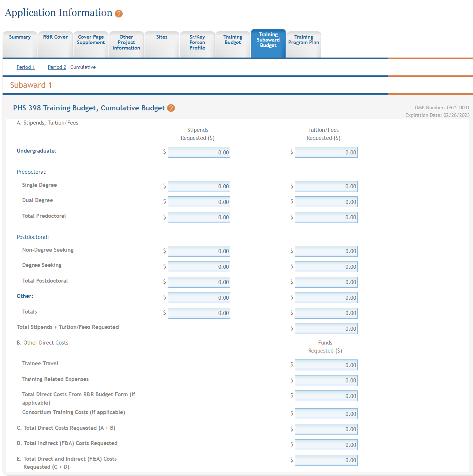The height and width of the screenshot is (476, 473).
Task: Click help icon beside Cumulative Budget heading
Action: click(171, 108)
